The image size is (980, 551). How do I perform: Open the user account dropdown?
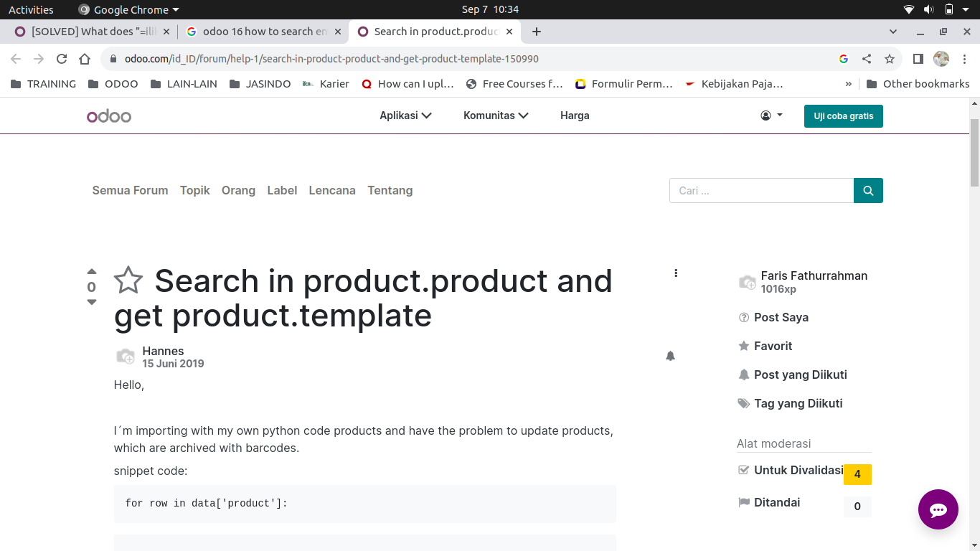(771, 116)
